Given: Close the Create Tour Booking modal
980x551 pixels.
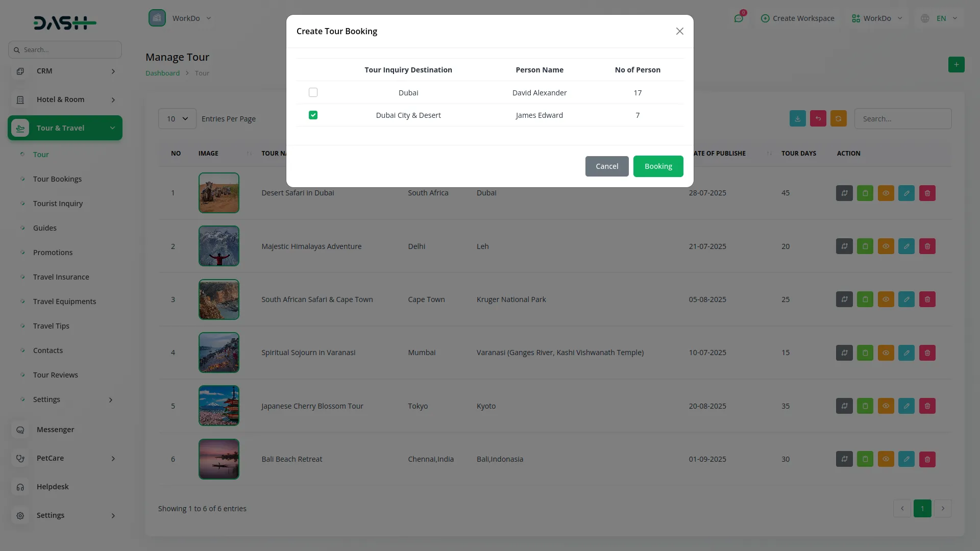Looking at the screenshot, I should pos(679,31).
